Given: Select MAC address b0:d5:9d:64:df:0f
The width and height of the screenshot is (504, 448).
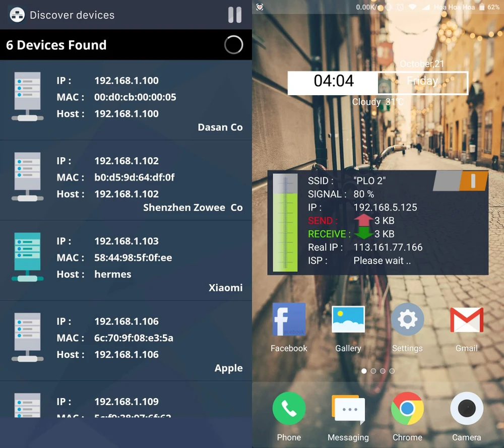Looking at the screenshot, I should coord(135,177).
